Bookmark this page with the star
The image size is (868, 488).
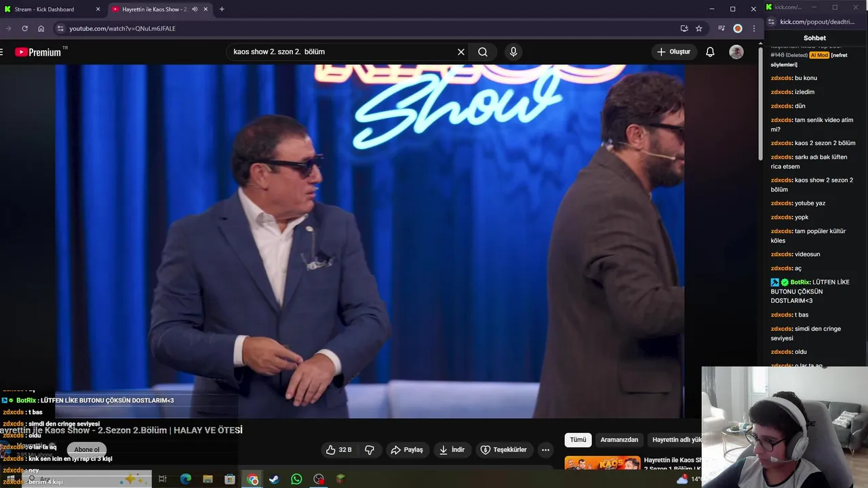[x=698, y=28]
